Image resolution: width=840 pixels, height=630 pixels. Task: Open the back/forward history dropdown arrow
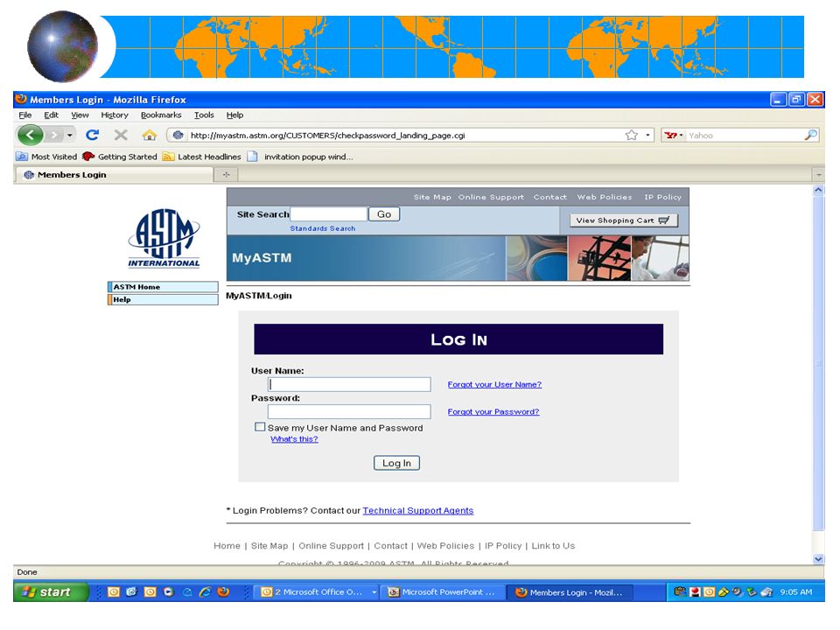(x=70, y=135)
